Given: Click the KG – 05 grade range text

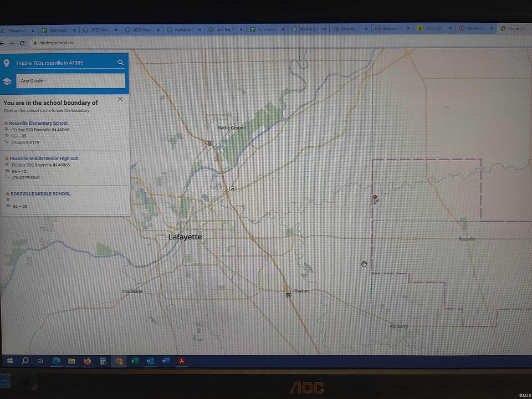Looking at the screenshot, I should (19, 136).
